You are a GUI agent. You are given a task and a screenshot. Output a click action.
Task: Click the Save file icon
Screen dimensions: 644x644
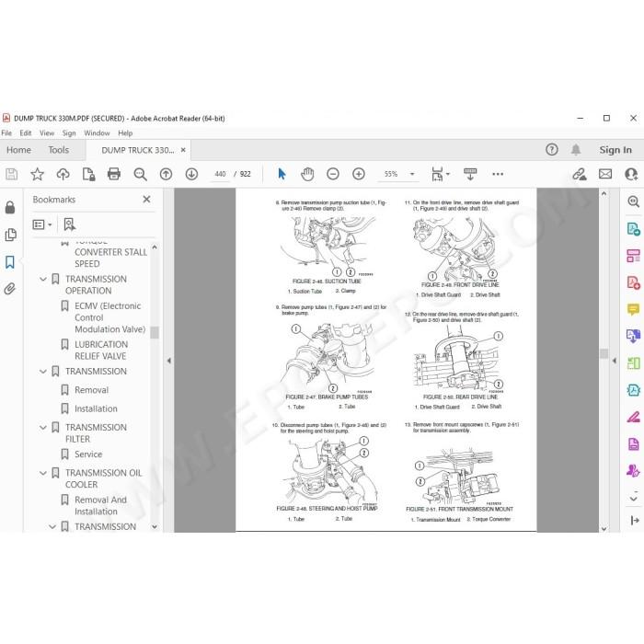pyautogui.click(x=11, y=174)
